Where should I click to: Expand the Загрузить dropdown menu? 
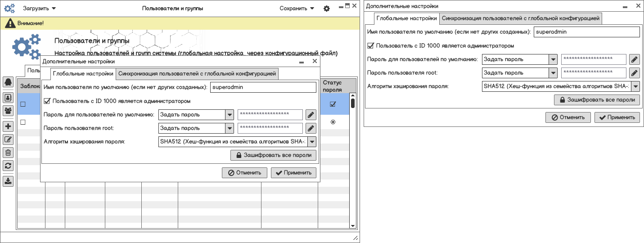(40, 8)
